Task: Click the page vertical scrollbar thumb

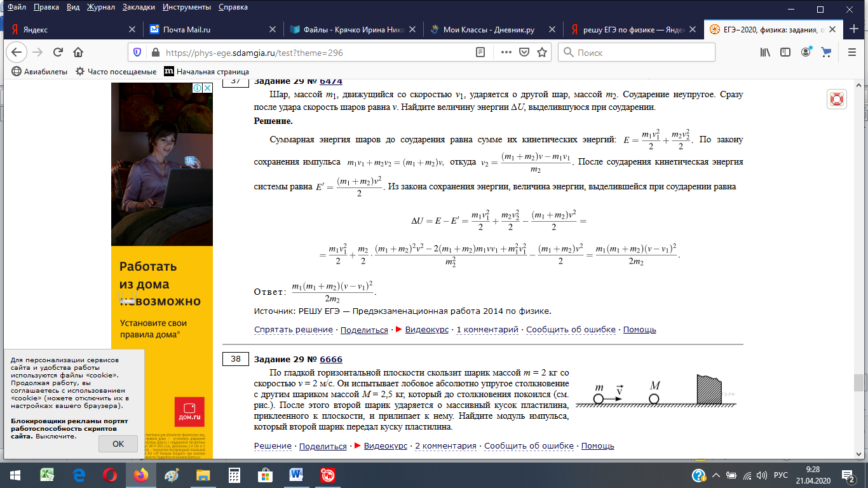Action: [x=859, y=383]
